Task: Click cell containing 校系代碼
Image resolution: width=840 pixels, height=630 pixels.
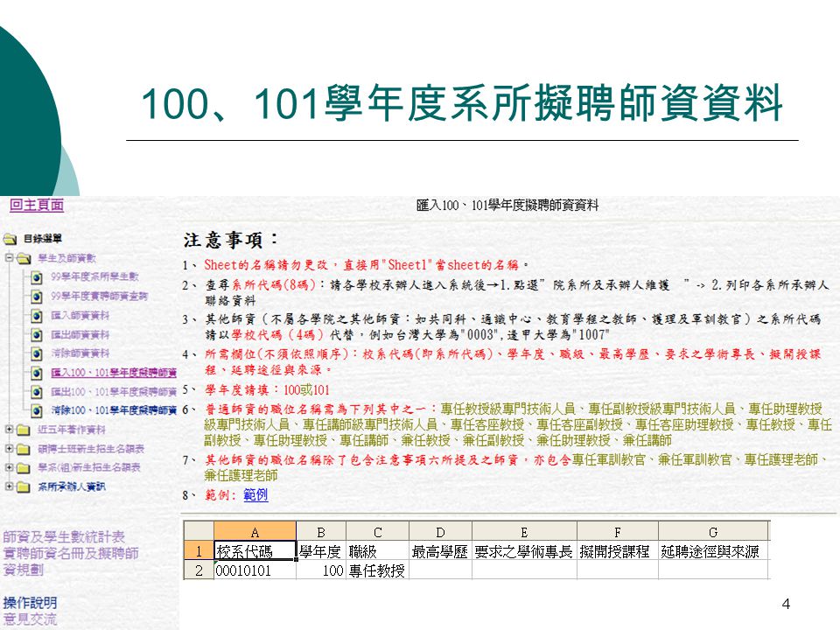Action: pos(255,551)
